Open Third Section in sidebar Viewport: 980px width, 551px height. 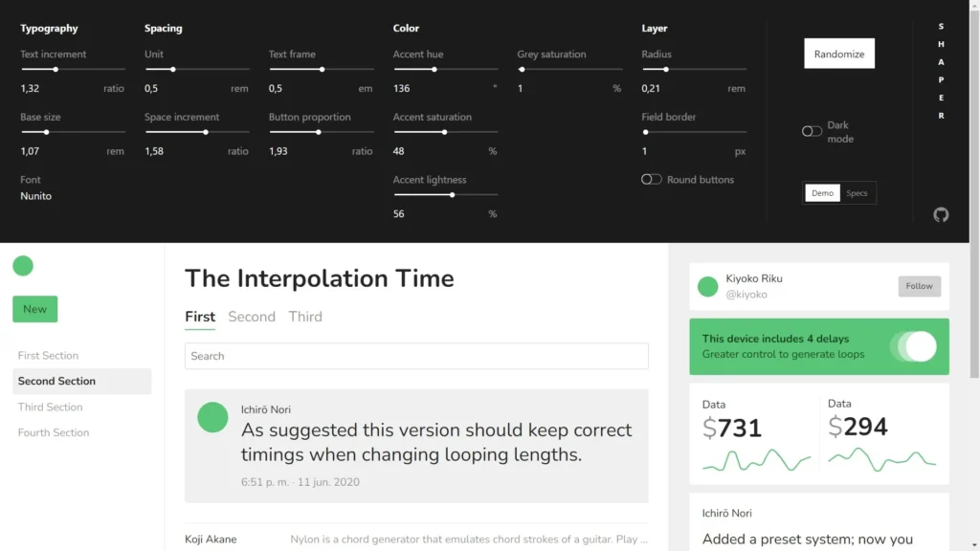[x=51, y=407]
